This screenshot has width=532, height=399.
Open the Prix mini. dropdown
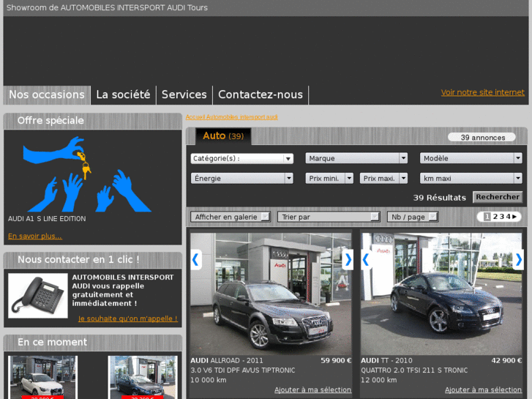click(x=329, y=179)
